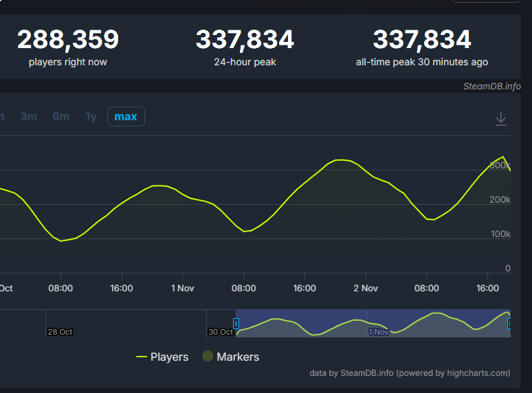Click the 2 Nov axis label

click(366, 288)
